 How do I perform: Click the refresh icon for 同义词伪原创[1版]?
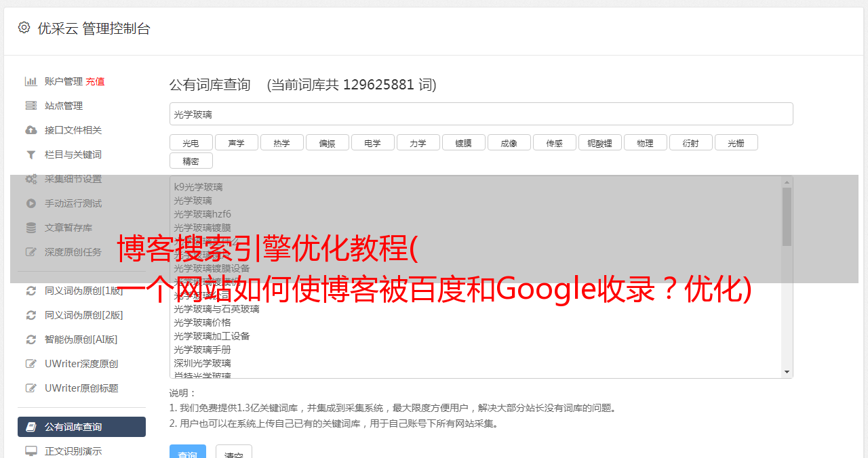[x=31, y=291]
